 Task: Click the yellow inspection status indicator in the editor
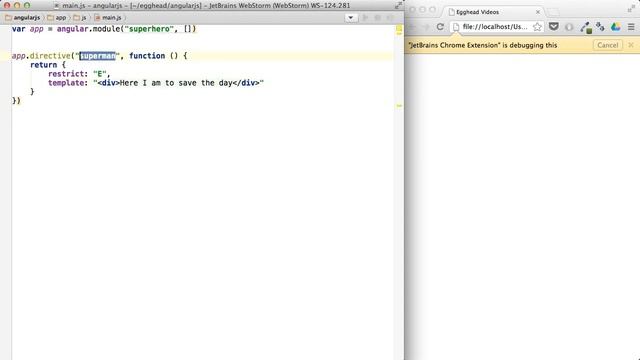pos(399,29)
